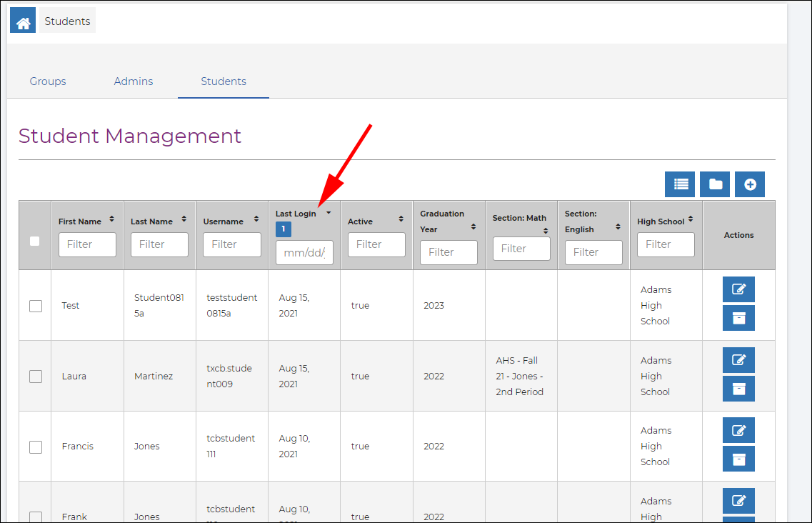The width and height of the screenshot is (812, 523).
Task: Archive the Test Student0815a row
Action: (738, 318)
